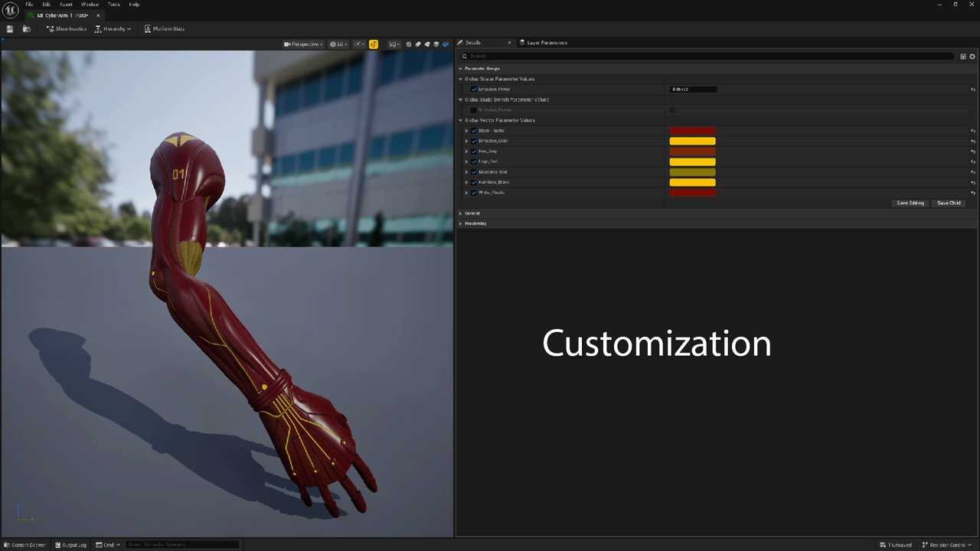980x551 pixels.
Task: Click the Unreal Engine logo icon
Action: point(11,10)
